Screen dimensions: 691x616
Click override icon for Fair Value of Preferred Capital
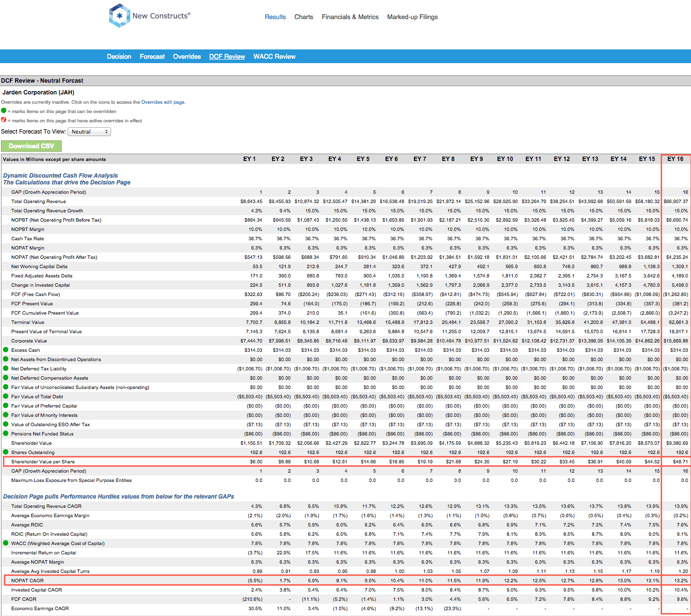(6, 406)
